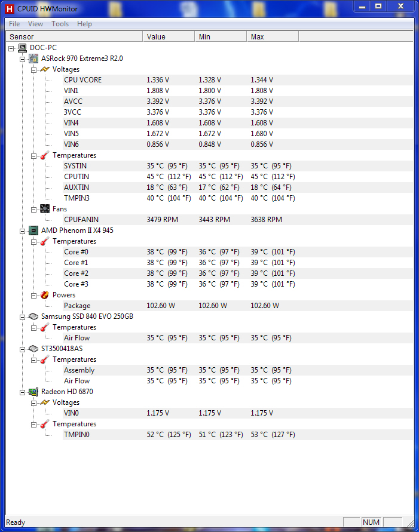The image size is (419, 532).
Task: Click the Powers flame icon
Action: point(45,295)
